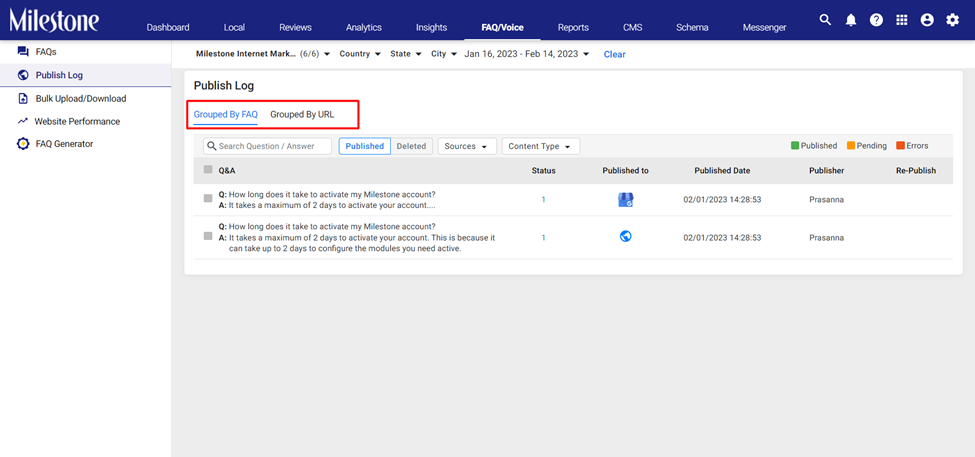
Task: Open the Country dropdown
Action: tap(360, 54)
